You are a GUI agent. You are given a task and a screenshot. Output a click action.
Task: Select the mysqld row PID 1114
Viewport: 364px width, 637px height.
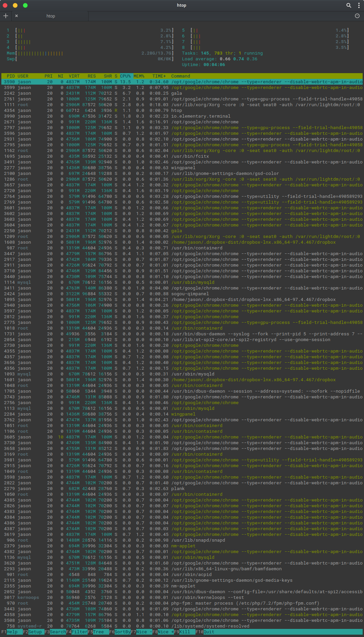[182, 282]
